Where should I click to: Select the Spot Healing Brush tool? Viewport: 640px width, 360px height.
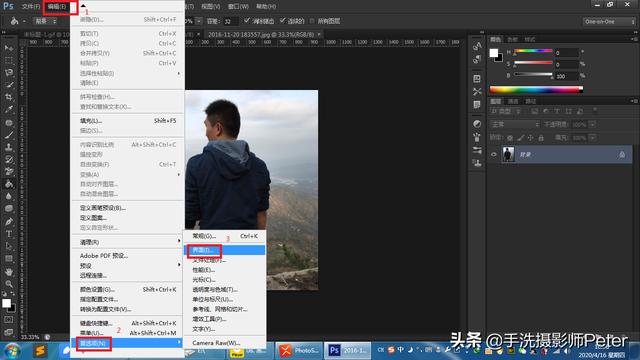coord(9,123)
